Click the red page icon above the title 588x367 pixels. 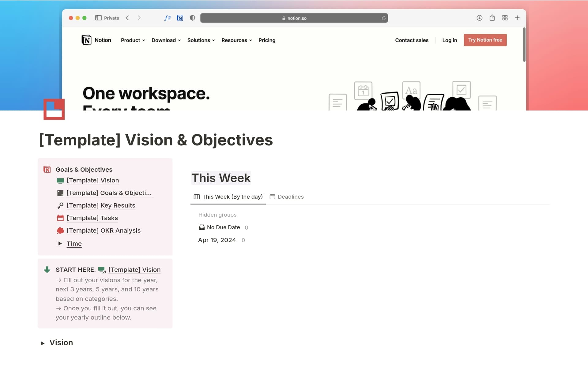click(54, 109)
